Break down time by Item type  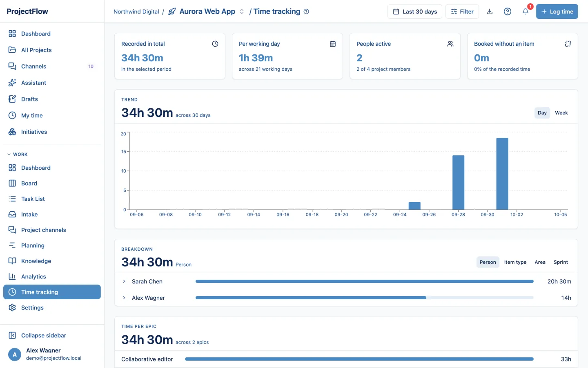click(x=515, y=262)
